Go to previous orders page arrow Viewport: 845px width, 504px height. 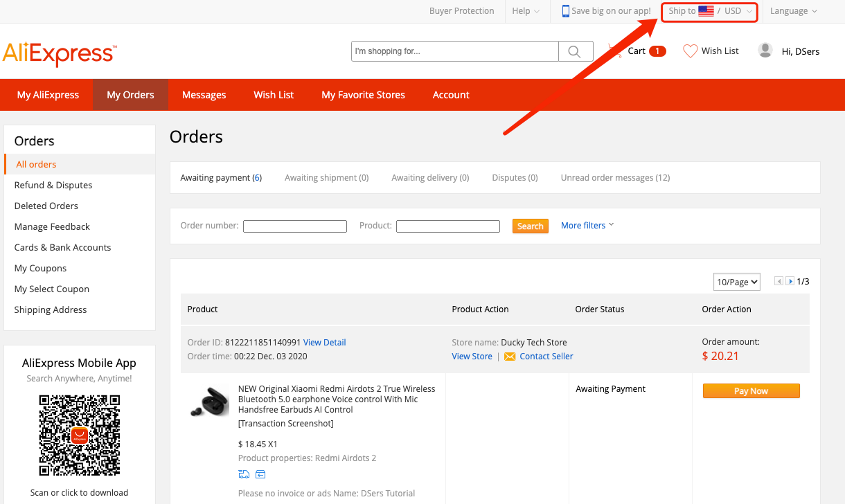coord(779,282)
